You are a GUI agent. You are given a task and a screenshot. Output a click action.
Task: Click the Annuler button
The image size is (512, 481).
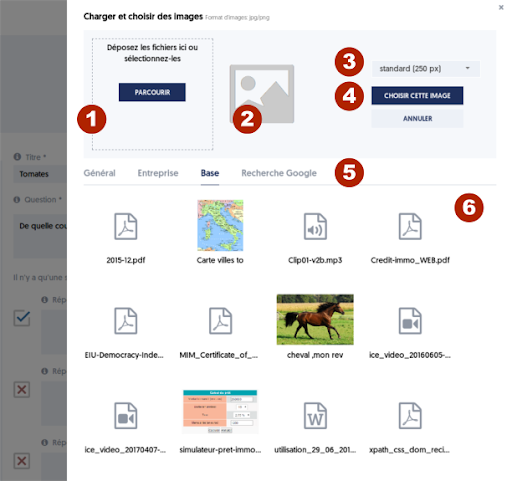[x=417, y=118]
